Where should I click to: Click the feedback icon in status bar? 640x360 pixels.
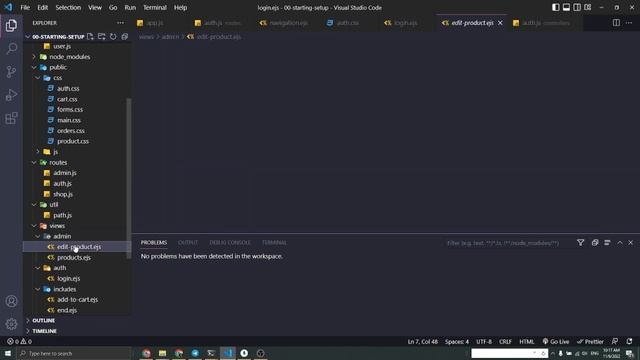(x=615, y=341)
